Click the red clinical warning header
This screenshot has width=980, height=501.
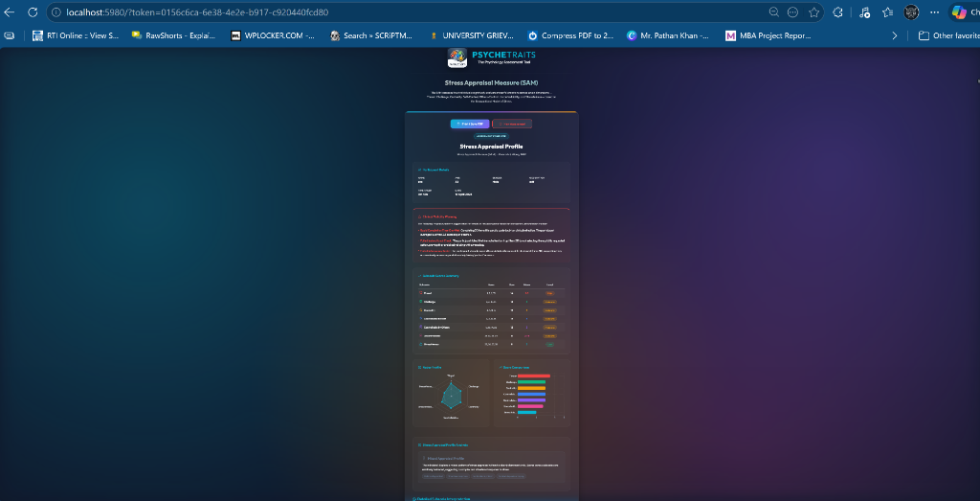click(x=436, y=216)
